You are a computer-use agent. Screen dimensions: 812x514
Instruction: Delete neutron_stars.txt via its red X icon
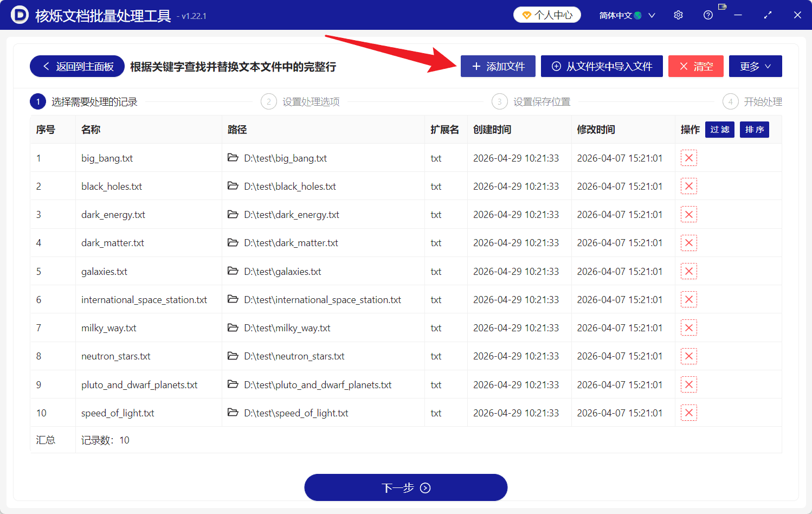click(688, 356)
